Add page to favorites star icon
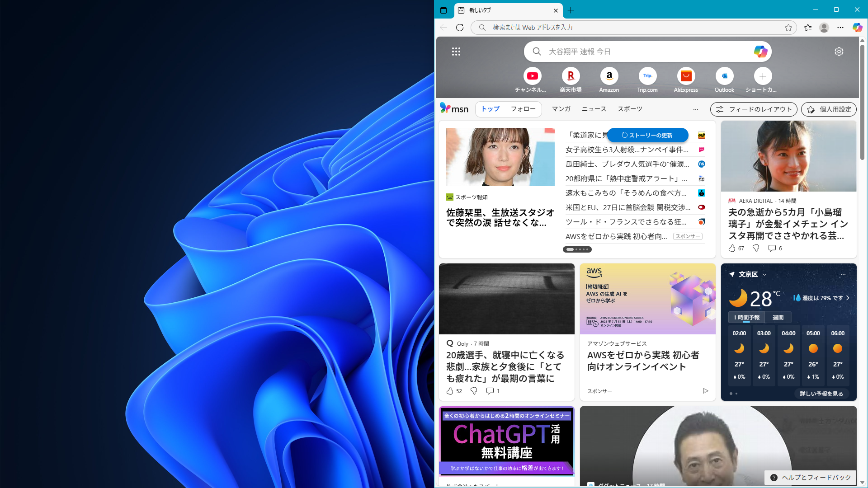868x488 pixels. (788, 28)
